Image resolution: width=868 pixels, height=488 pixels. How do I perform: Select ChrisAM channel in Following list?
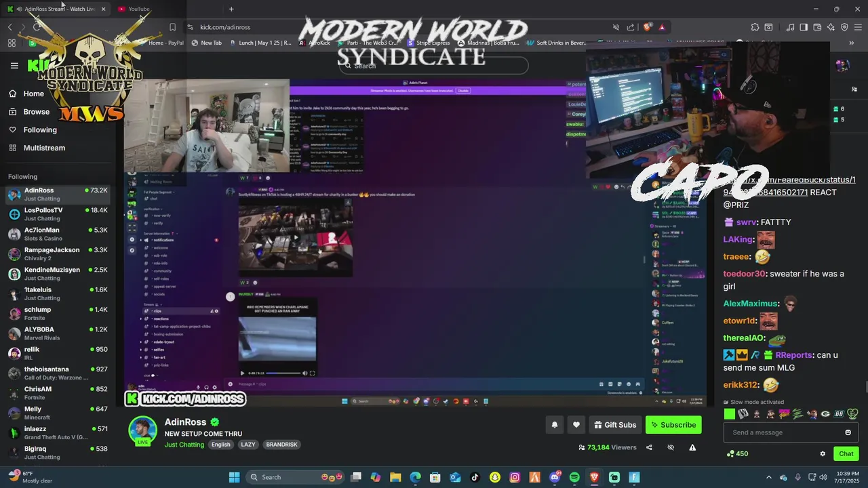coord(58,393)
